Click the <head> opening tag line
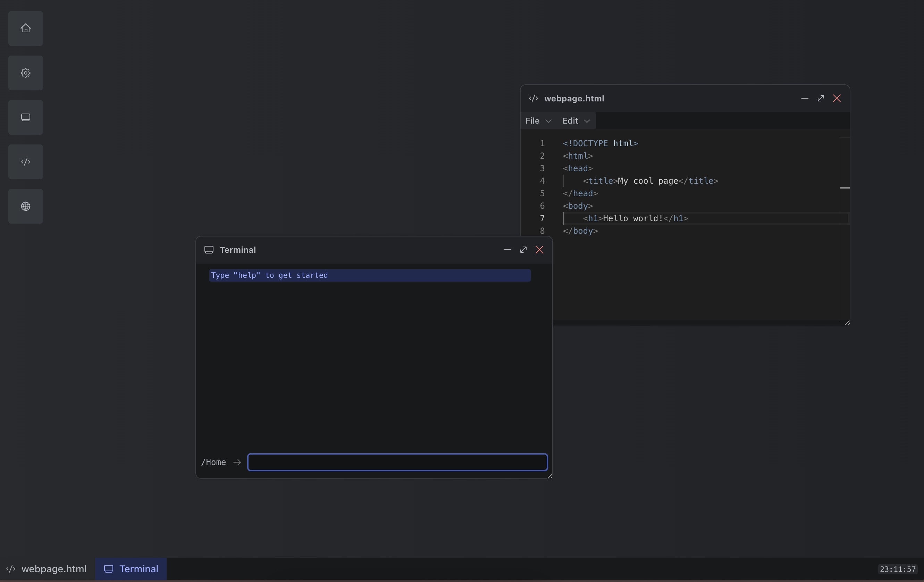Viewport: 924px width, 582px height. tap(578, 168)
